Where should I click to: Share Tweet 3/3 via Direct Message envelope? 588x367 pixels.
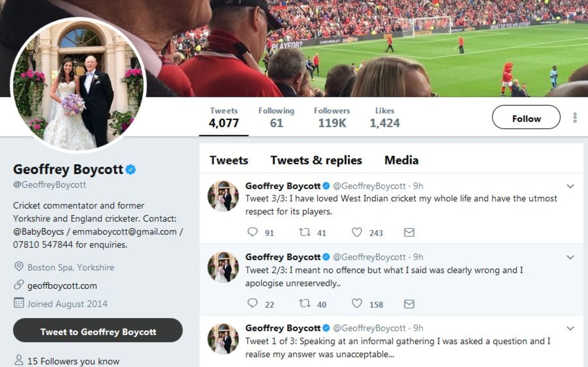(x=409, y=232)
